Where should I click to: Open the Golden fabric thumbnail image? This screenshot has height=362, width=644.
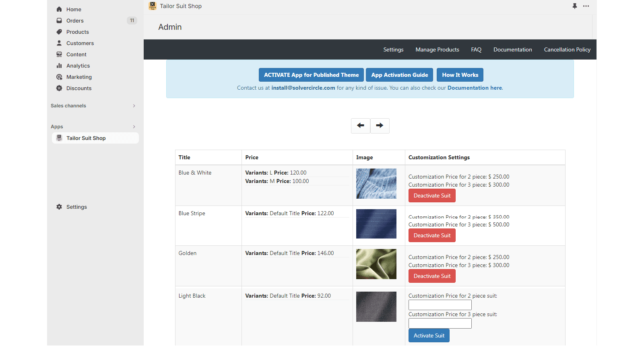[x=376, y=264]
